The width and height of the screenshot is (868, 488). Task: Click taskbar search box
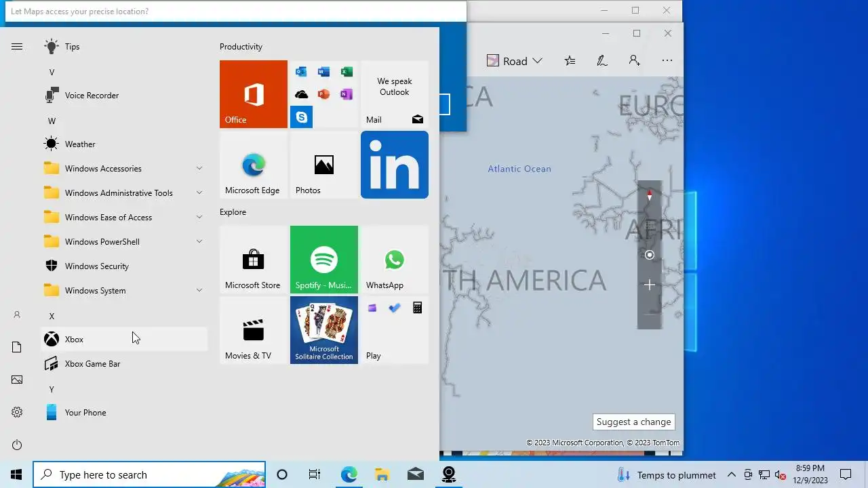(149, 474)
